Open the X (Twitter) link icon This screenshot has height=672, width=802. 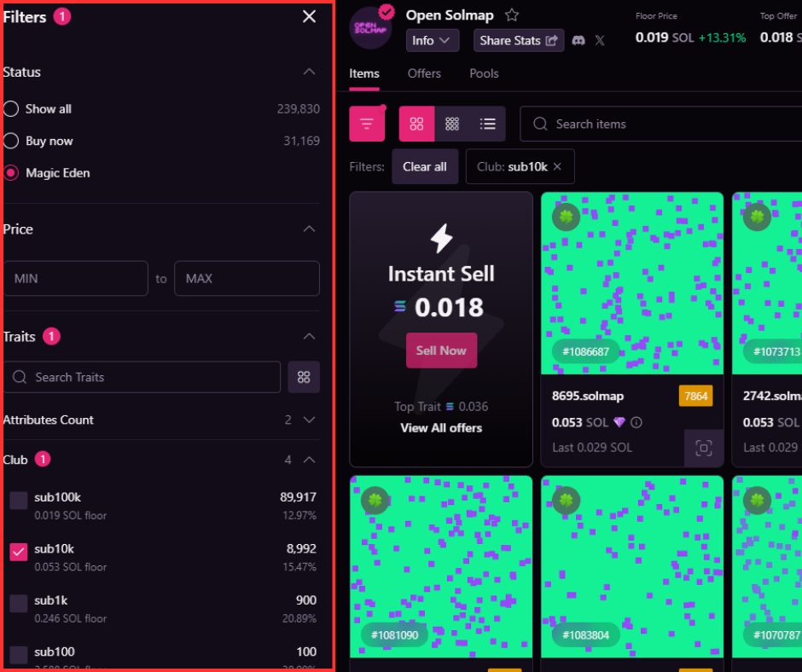pos(600,40)
